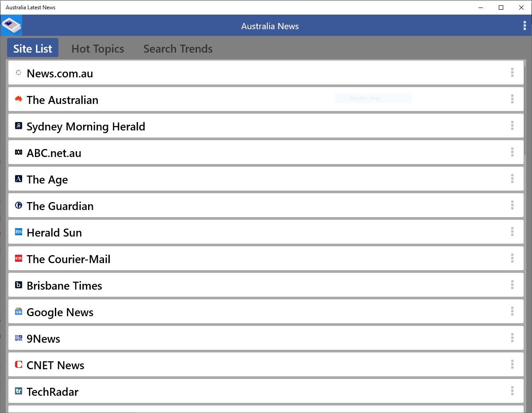Click the CNET News red favicon
Screen dimensions: 532x413
coord(19,364)
